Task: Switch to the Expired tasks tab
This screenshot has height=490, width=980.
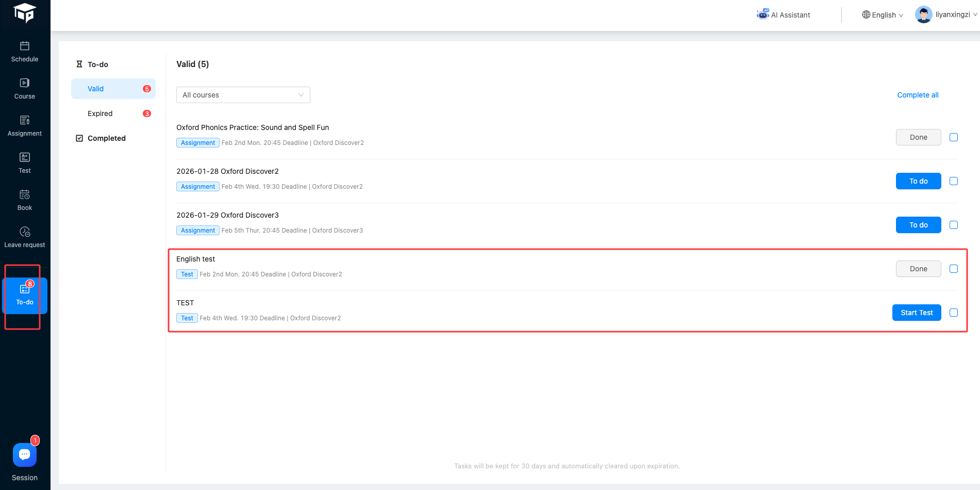Action: (x=100, y=113)
